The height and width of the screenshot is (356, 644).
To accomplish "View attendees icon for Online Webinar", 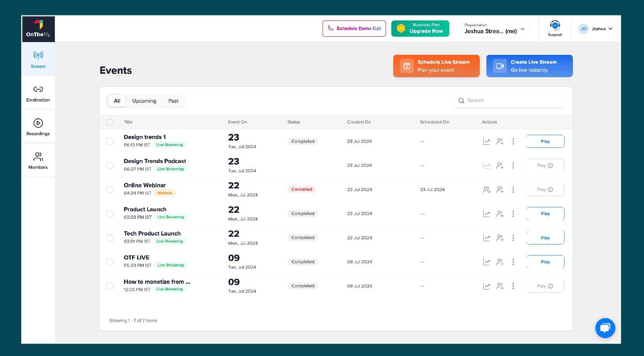I will 486,190.
